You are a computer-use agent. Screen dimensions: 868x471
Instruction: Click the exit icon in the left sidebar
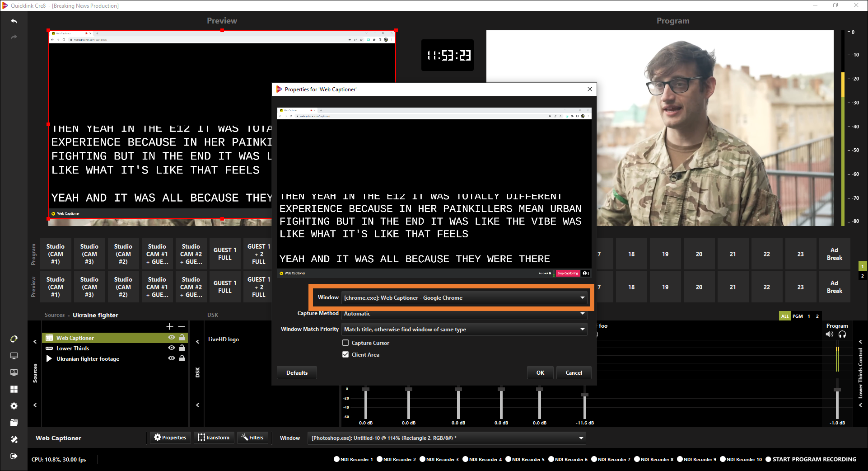[14, 456]
